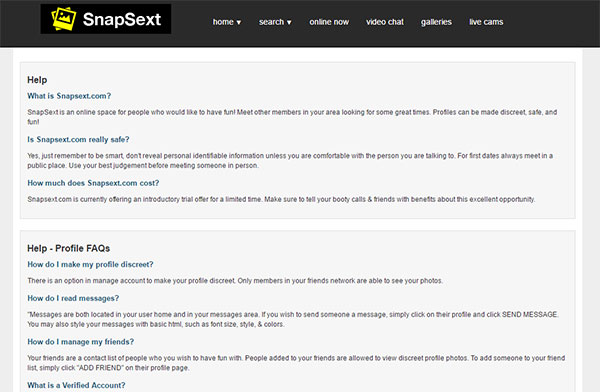Open 'How much does Snapsext.com cost?' question
600x392 pixels.
[93, 183]
